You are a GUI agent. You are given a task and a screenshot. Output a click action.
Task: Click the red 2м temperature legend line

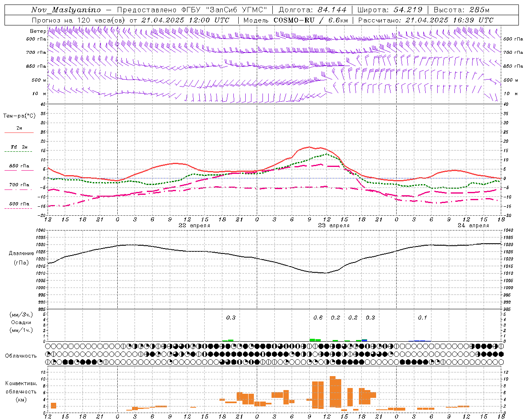[19, 132]
